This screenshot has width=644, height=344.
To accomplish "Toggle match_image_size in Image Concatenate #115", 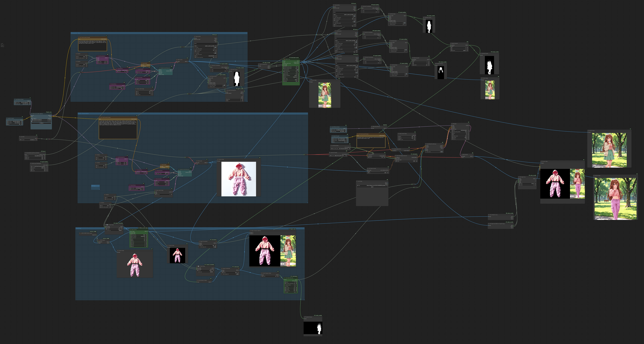I will pos(230,274).
